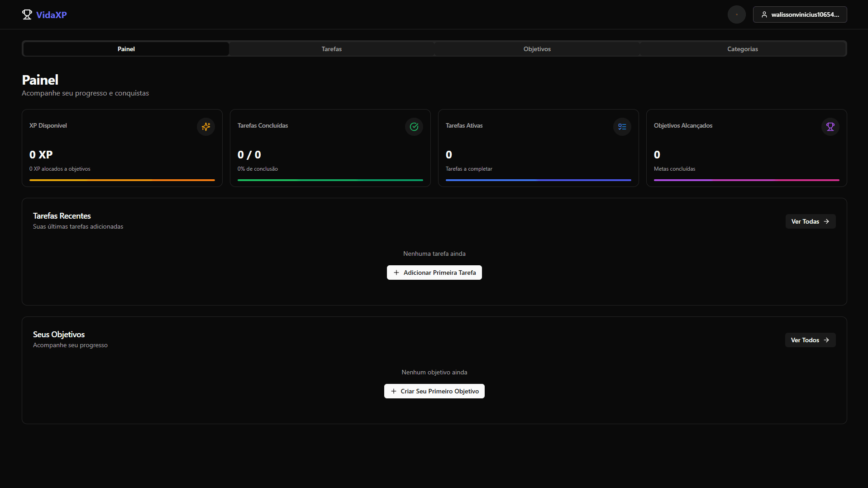The height and width of the screenshot is (488, 868).
Task: Select the Painel tab
Action: point(126,49)
